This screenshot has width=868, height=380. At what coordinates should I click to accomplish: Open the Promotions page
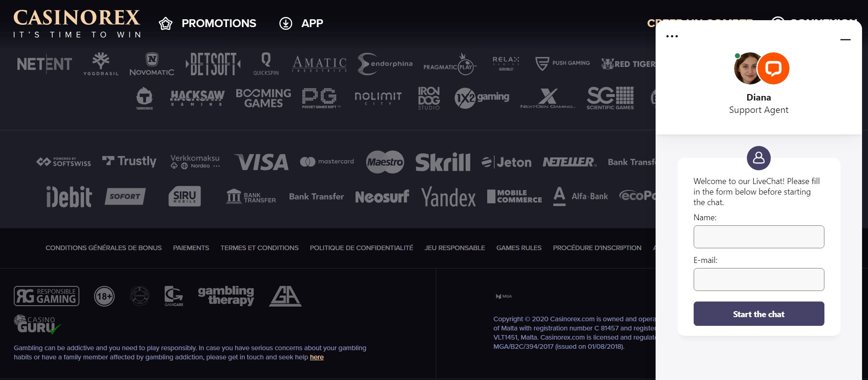click(219, 23)
